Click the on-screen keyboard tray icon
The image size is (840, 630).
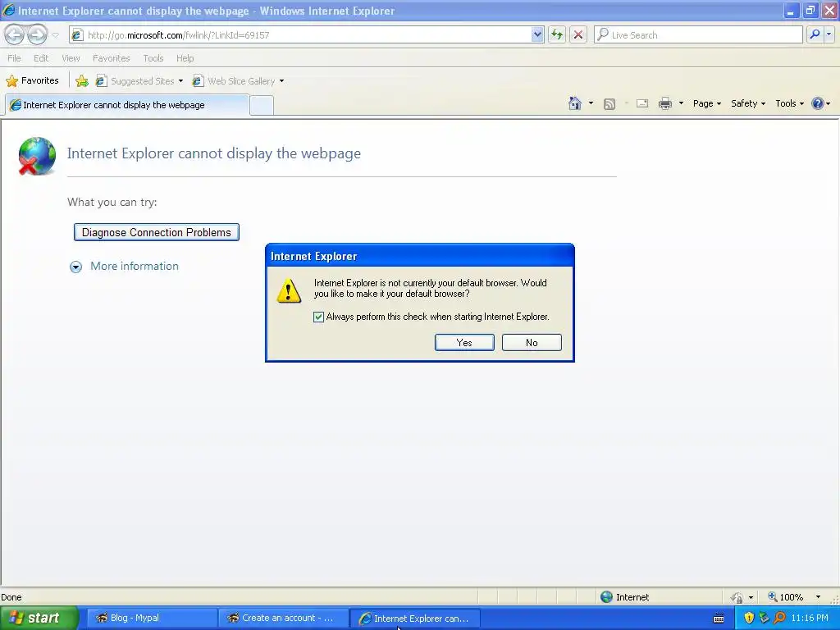719,619
